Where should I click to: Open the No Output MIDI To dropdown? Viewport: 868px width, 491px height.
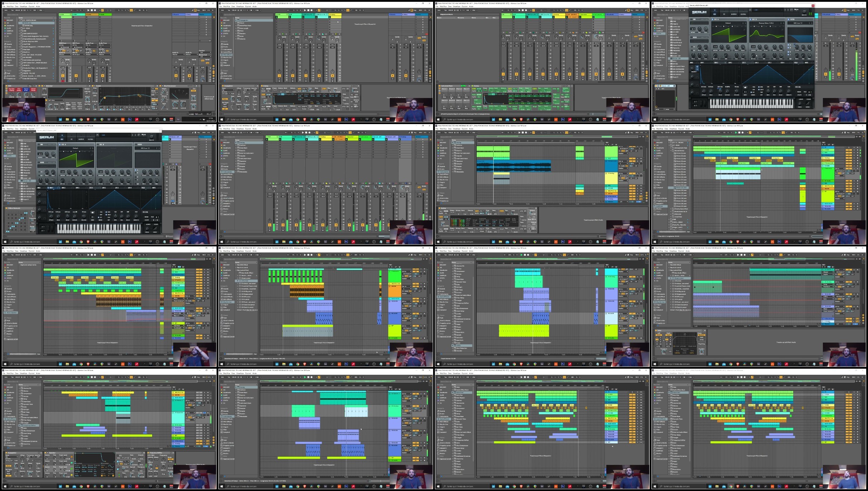(78, 54)
